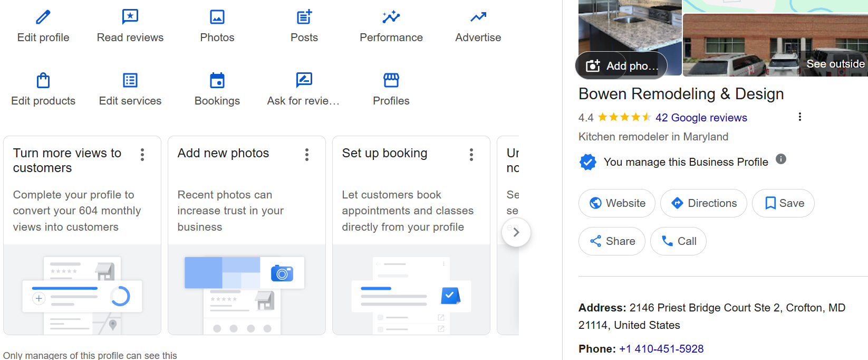The height and width of the screenshot is (360, 868).
Task: Open Read reviews star icon
Action: point(130,17)
